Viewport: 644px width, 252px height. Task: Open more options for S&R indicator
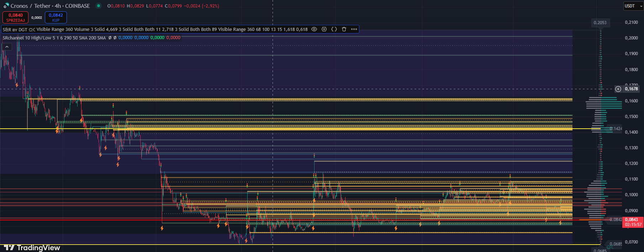click(354, 29)
